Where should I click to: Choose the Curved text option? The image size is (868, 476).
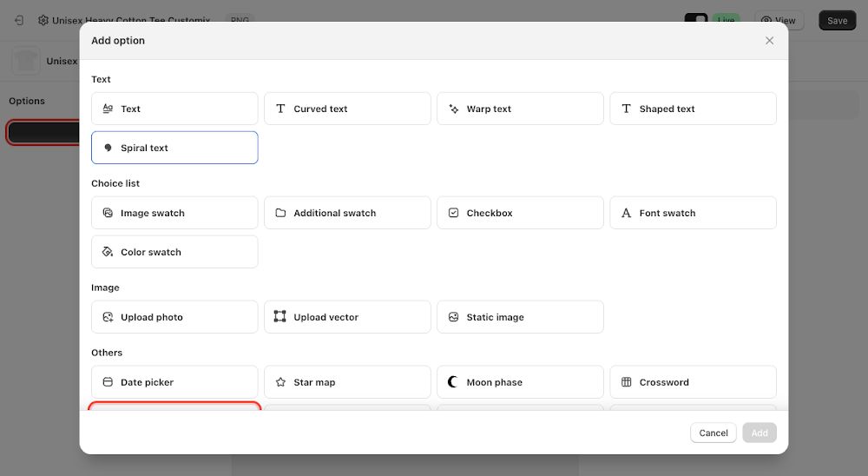pyautogui.click(x=347, y=109)
